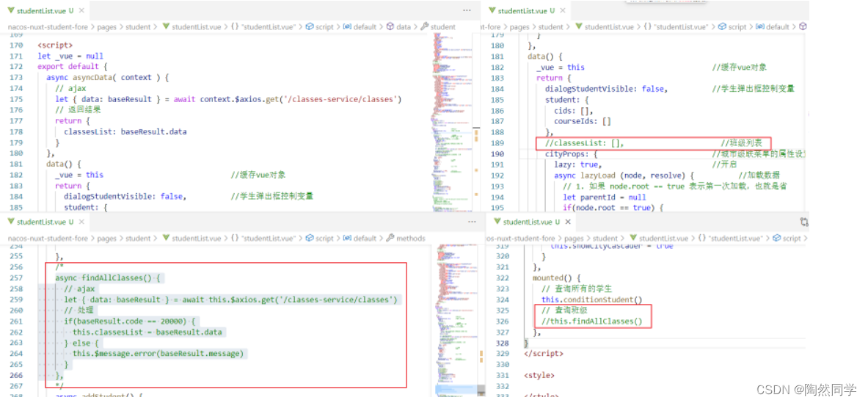
Task: Expand pages breadcrumb in bottom-left pane
Action: coord(106,239)
